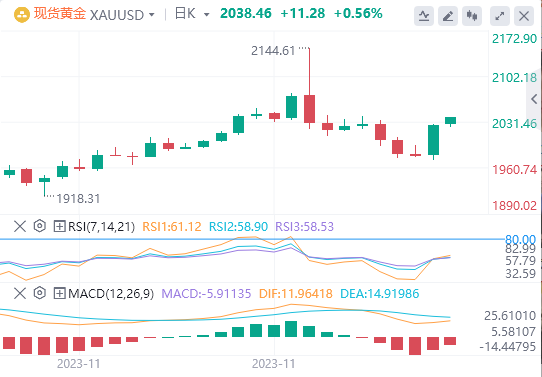The width and height of the screenshot is (542, 377).
Task: Click the RSI3:58.53 value
Action: click(305, 227)
